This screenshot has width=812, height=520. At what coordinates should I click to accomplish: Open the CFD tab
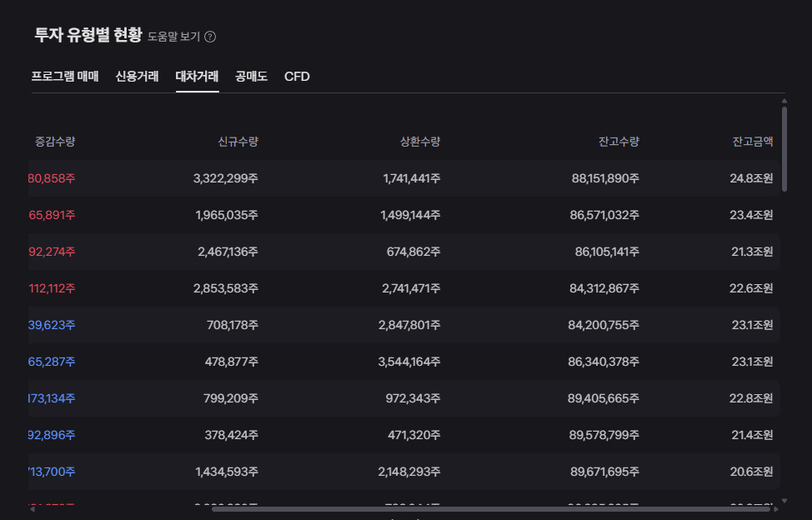coord(297,77)
